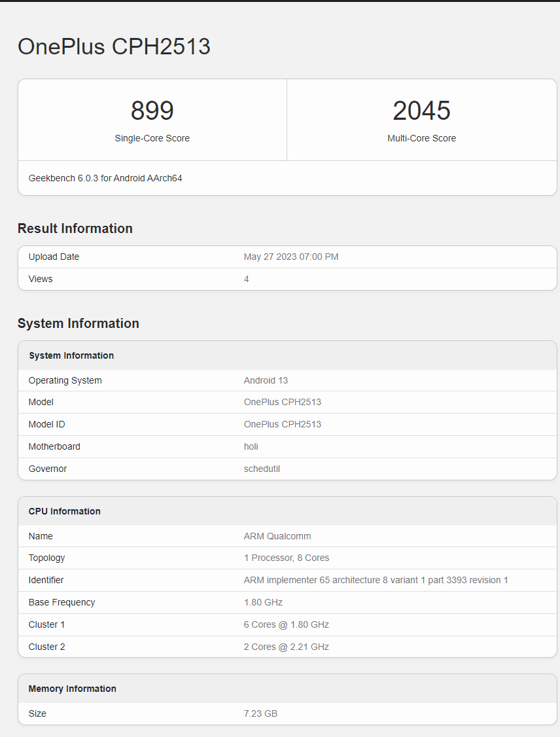Click the ARM implementer identifier value

click(x=376, y=580)
